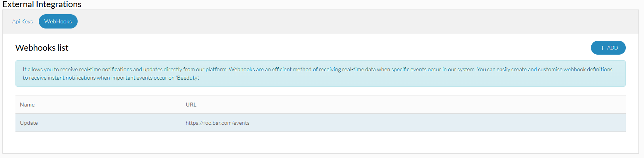Click the Webhooks list heading
Image resolution: width=644 pixels, height=158 pixels.
pos(42,48)
